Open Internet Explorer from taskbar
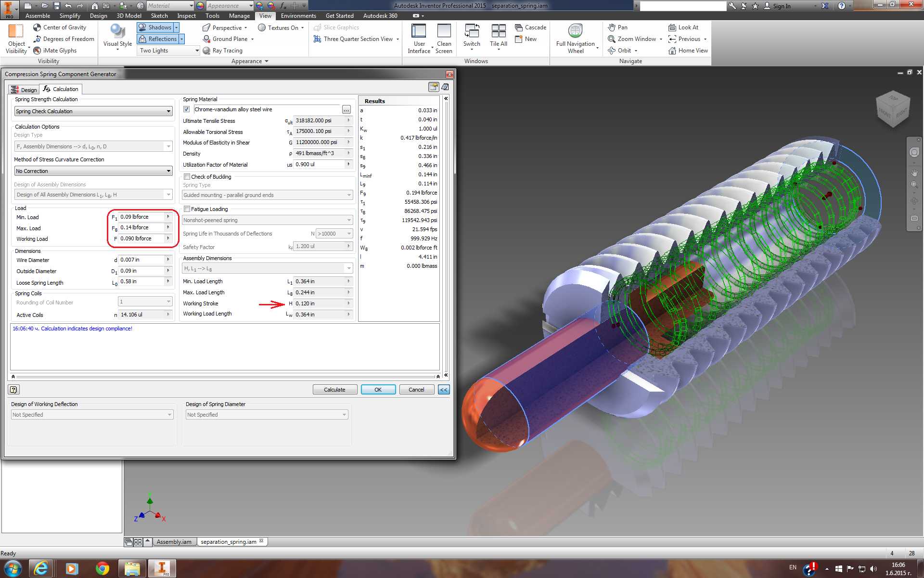 pos(41,568)
